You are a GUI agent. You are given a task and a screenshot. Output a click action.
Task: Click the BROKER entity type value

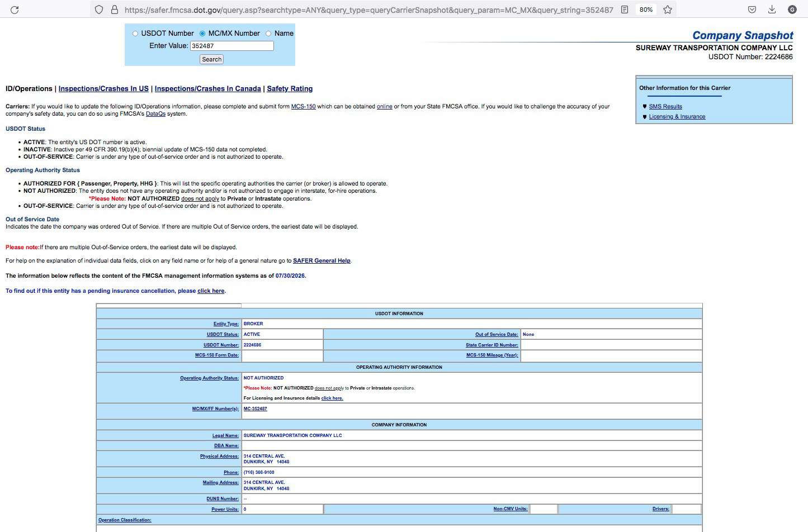[x=253, y=324]
